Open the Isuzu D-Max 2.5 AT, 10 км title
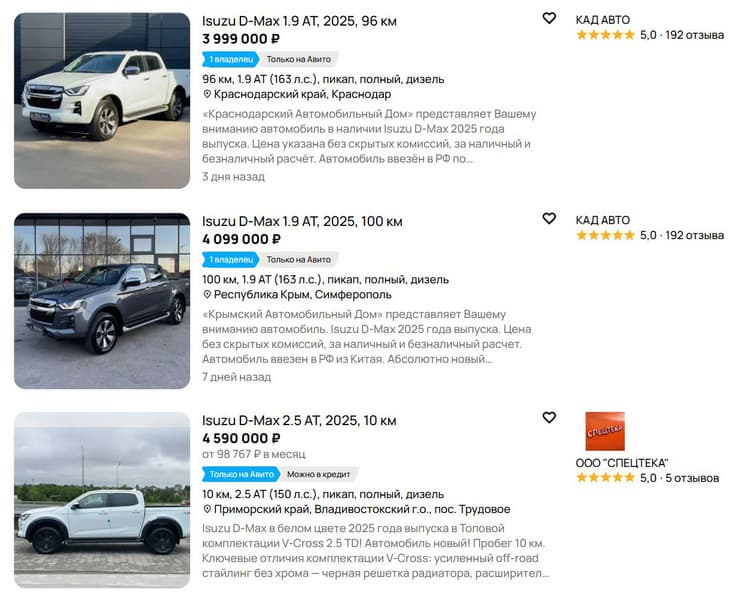The height and width of the screenshot is (599, 732). point(299,420)
